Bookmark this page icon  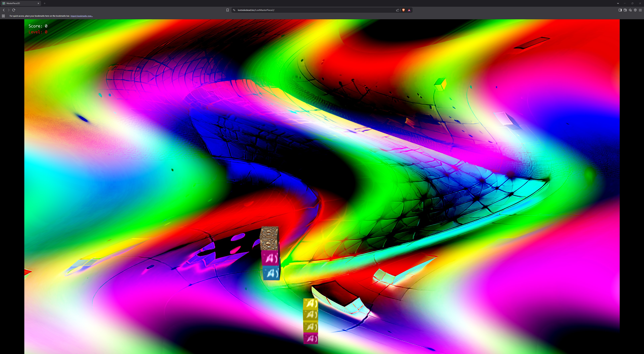228,10
